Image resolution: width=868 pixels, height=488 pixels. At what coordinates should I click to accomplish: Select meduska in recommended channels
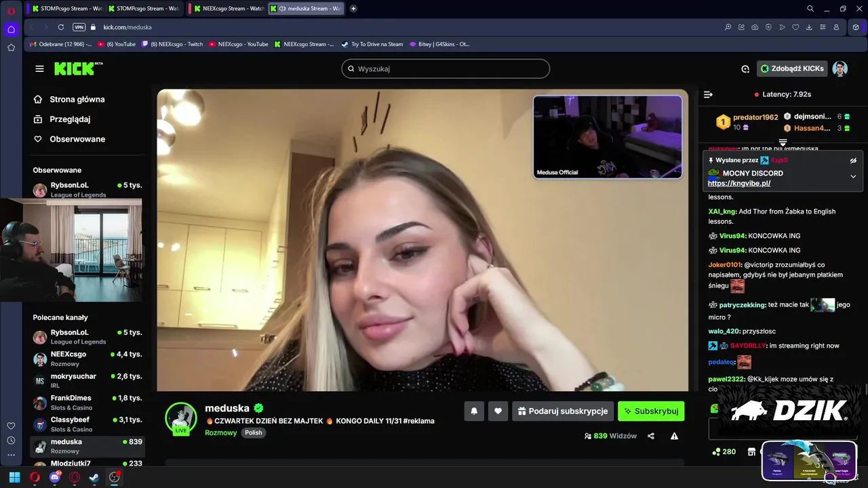click(87, 446)
